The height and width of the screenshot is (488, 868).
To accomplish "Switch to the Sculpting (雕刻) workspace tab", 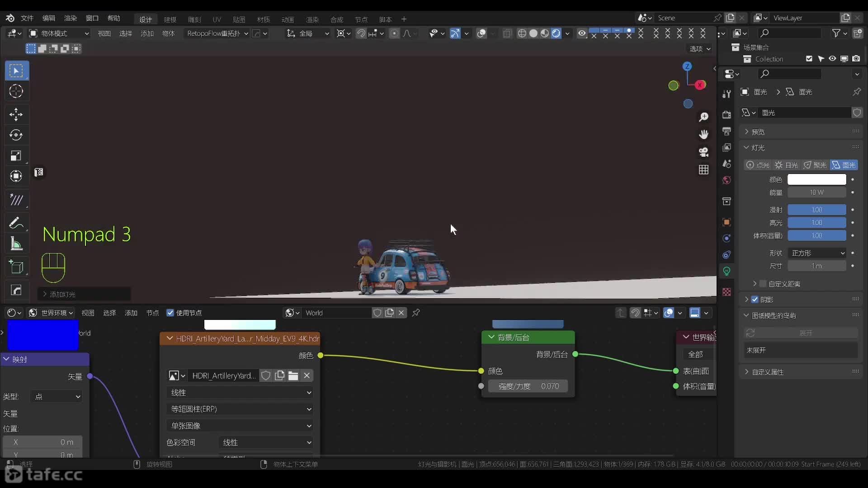I will (194, 19).
